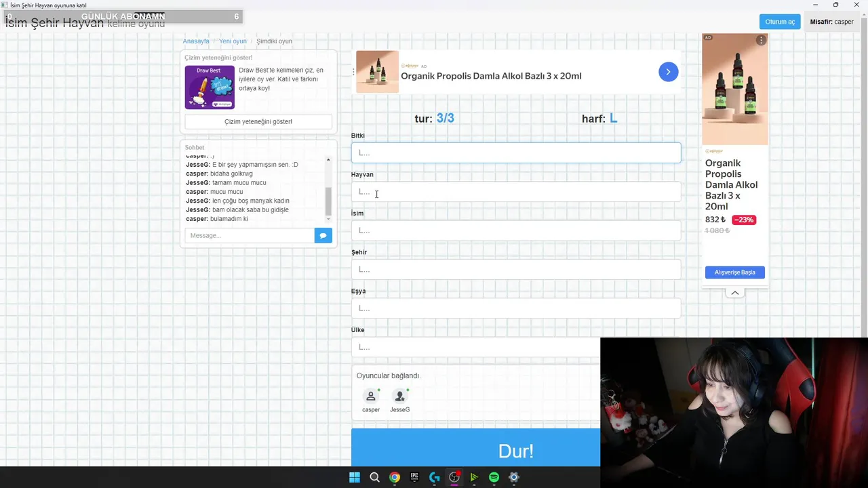Switch to Google Chrome in the taskbar
Image resolution: width=868 pixels, height=488 pixels.
point(394,477)
